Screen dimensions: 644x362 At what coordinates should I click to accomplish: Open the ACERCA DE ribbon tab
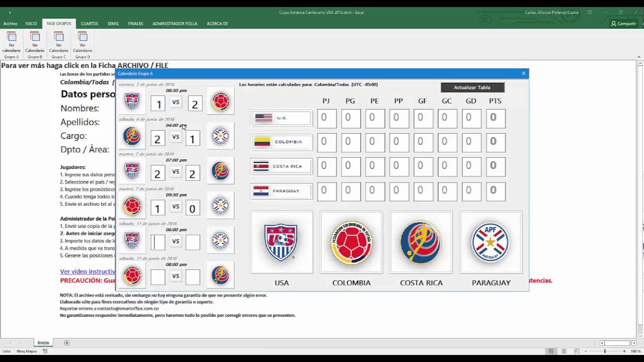pyautogui.click(x=217, y=24)
